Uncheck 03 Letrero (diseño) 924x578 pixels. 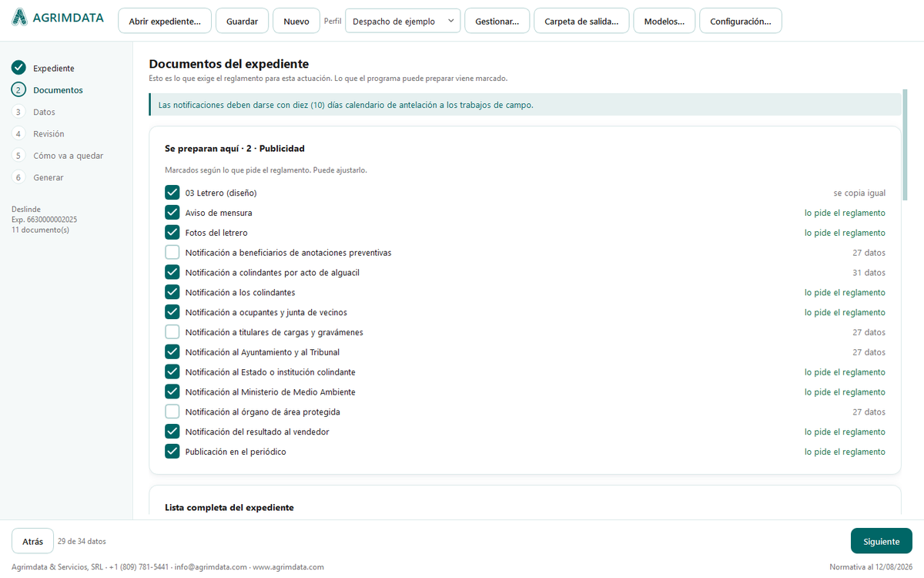(172, 193)
